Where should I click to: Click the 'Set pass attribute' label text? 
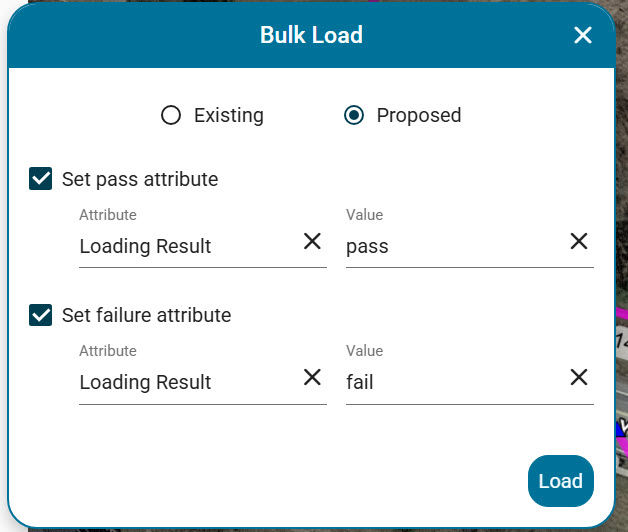pyautogui.click(x=140, y=179)
